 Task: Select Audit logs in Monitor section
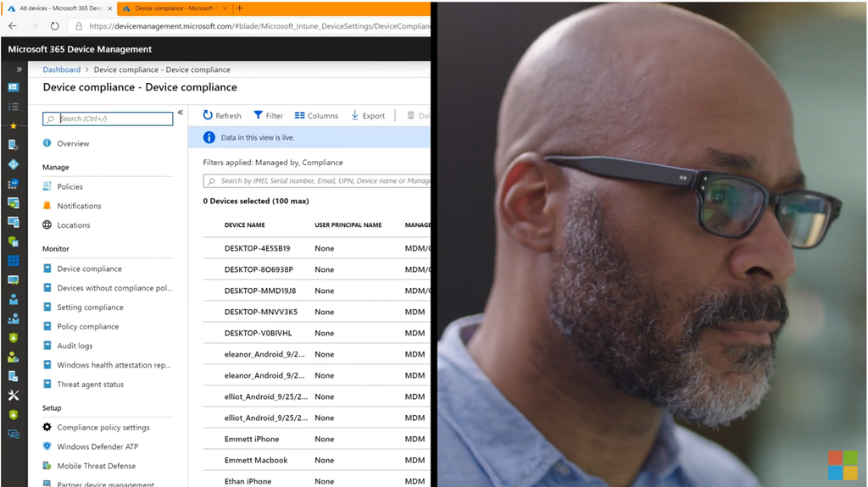pos(75,346)
